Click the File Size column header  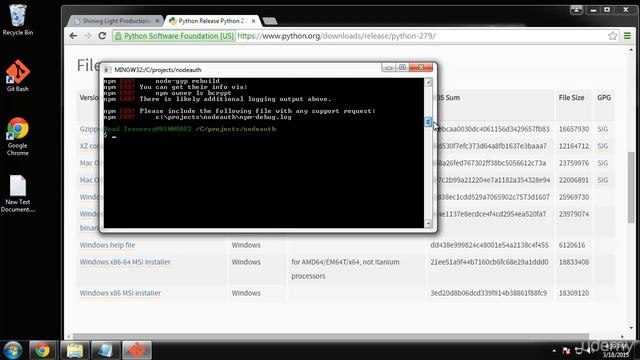coord(571,98)
